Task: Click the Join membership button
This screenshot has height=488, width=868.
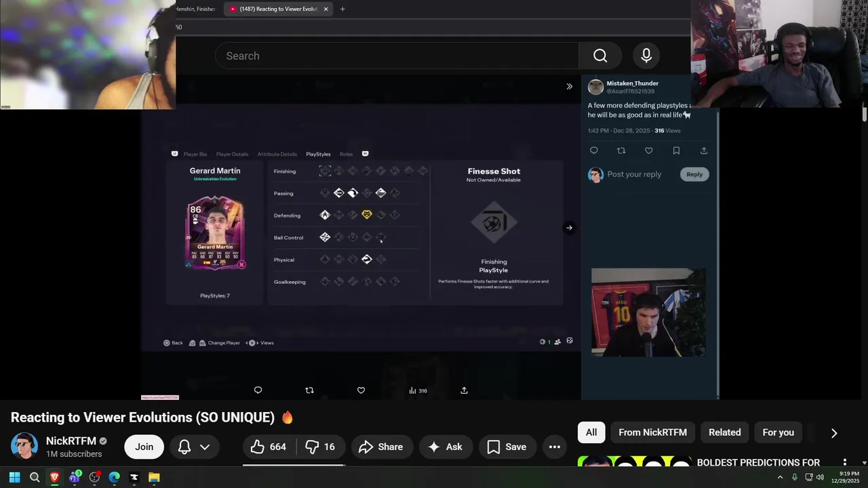Action: tap(144, 447)
